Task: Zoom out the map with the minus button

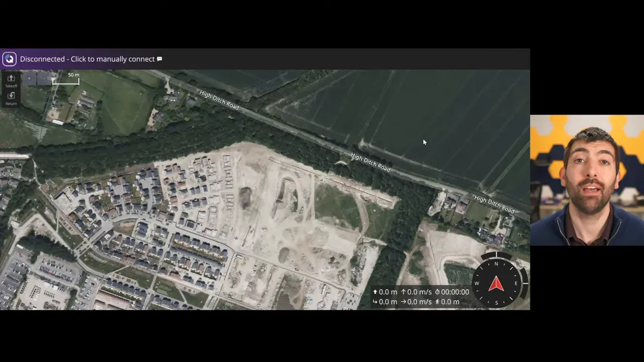Action: point(45,78)
